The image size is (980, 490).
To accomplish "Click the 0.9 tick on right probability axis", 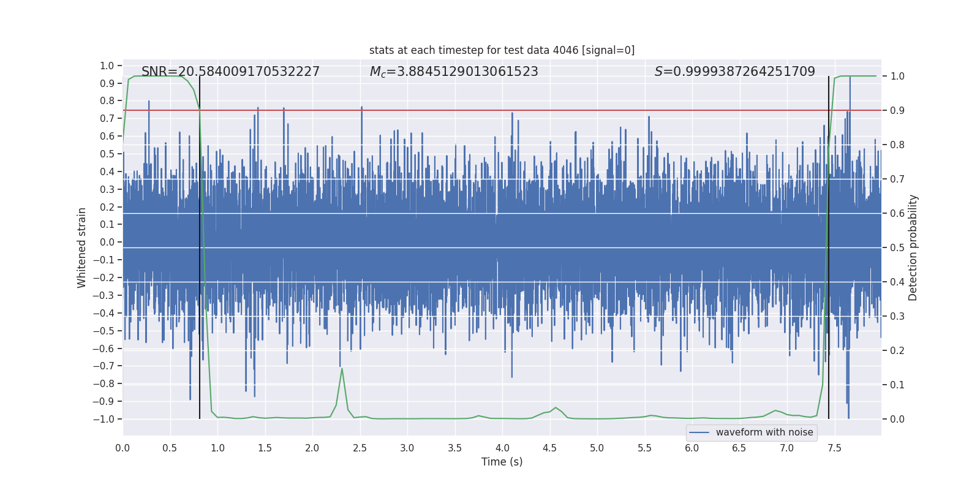I will 897,111.
